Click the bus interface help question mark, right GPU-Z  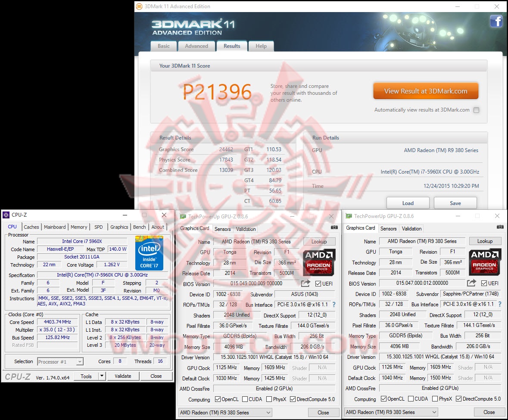(500, 304)
